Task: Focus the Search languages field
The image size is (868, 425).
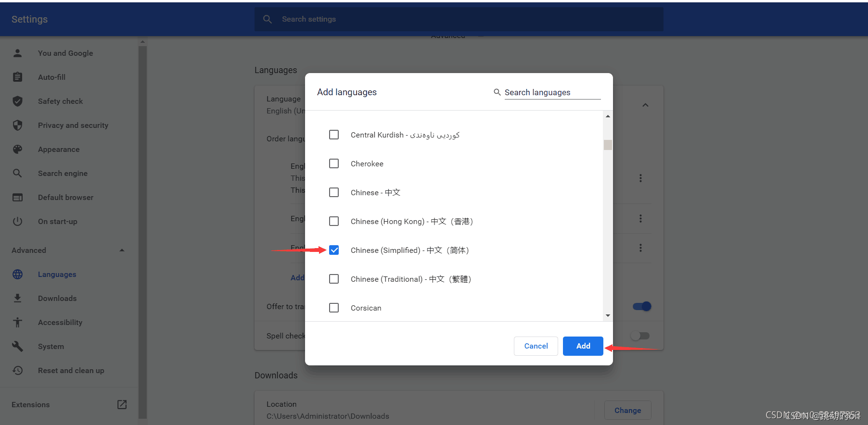Action: (x=552, y=92)
